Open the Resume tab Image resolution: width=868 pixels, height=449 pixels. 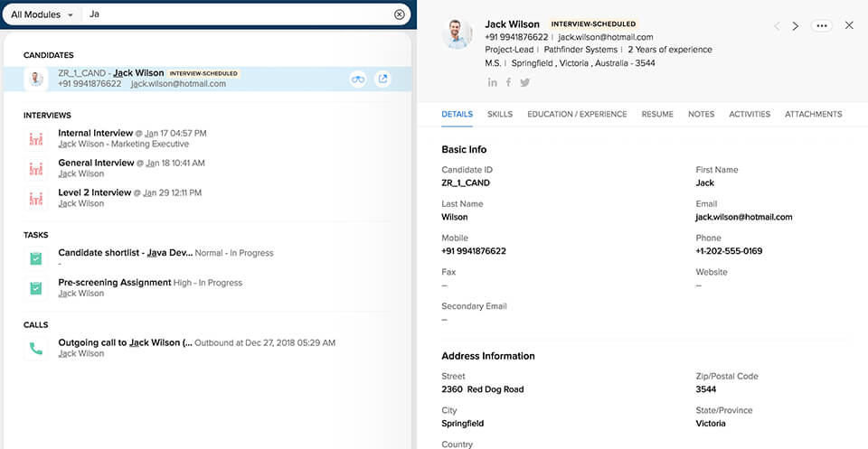(657, 115)
